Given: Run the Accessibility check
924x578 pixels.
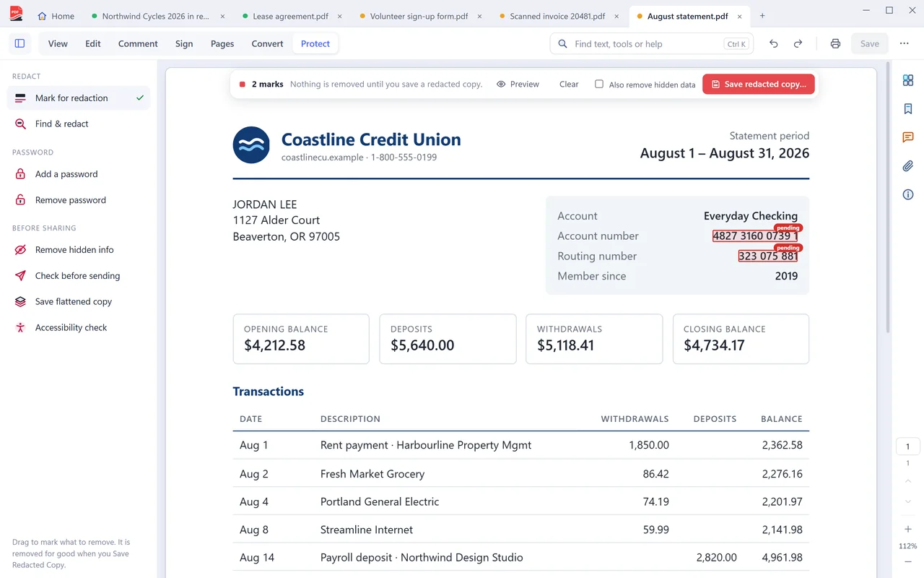Looking at the screenshot, I should (x=79, y=328).
